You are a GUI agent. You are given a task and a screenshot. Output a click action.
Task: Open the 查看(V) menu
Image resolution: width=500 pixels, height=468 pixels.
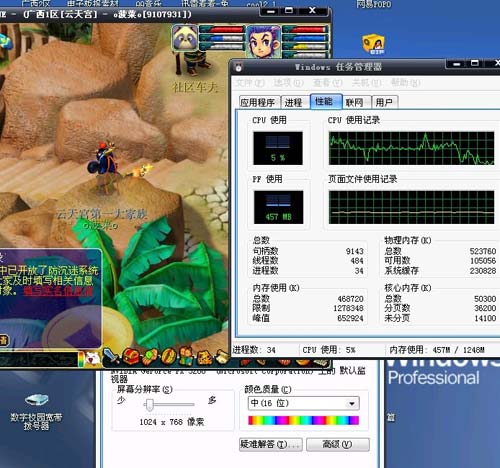coord(328,82)
